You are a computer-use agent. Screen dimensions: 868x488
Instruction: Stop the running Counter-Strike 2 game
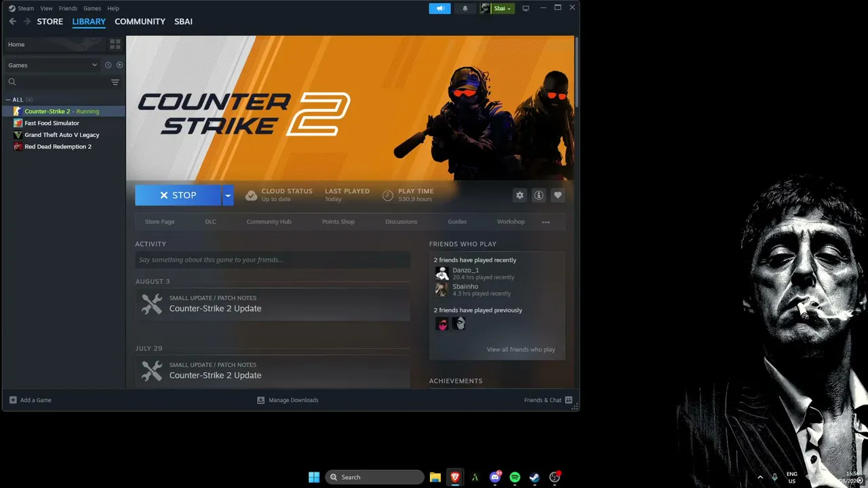(x=178, y=195)
